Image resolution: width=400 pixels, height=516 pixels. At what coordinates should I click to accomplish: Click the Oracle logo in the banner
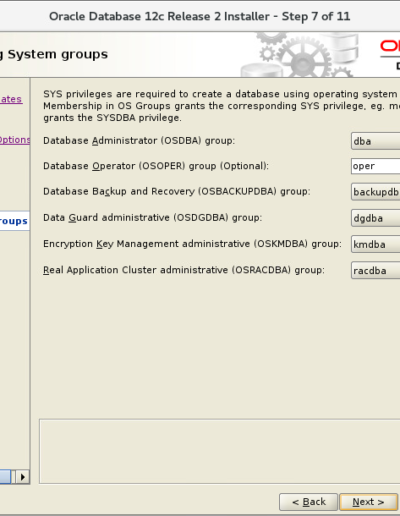pyautogui.click(x=390, y=46)
